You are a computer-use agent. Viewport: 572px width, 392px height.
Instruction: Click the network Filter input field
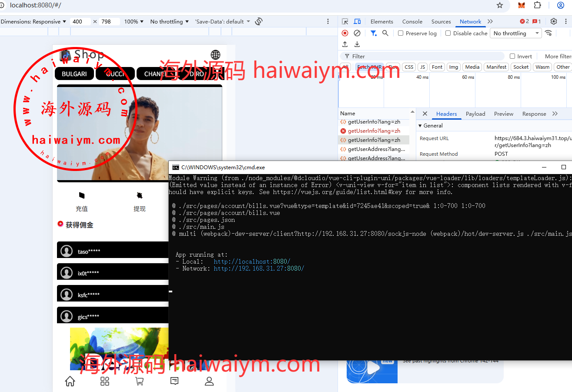click(x=426, y=57)
